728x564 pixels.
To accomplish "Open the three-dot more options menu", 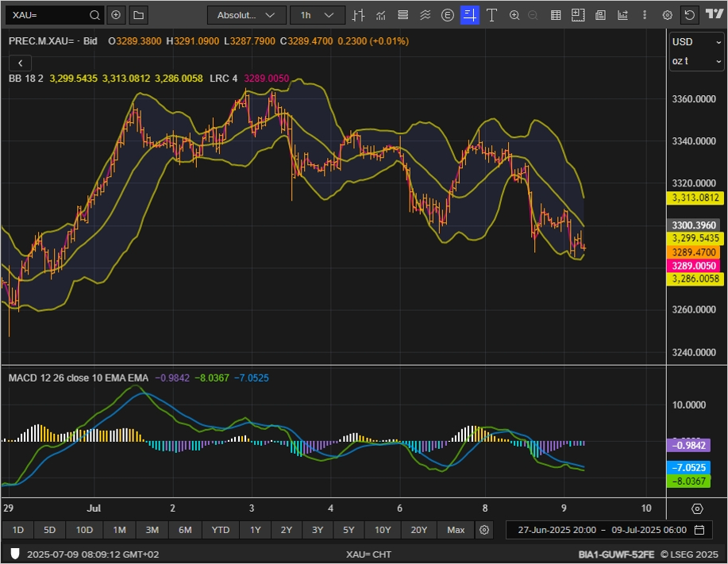I will (x=645, y=15).
